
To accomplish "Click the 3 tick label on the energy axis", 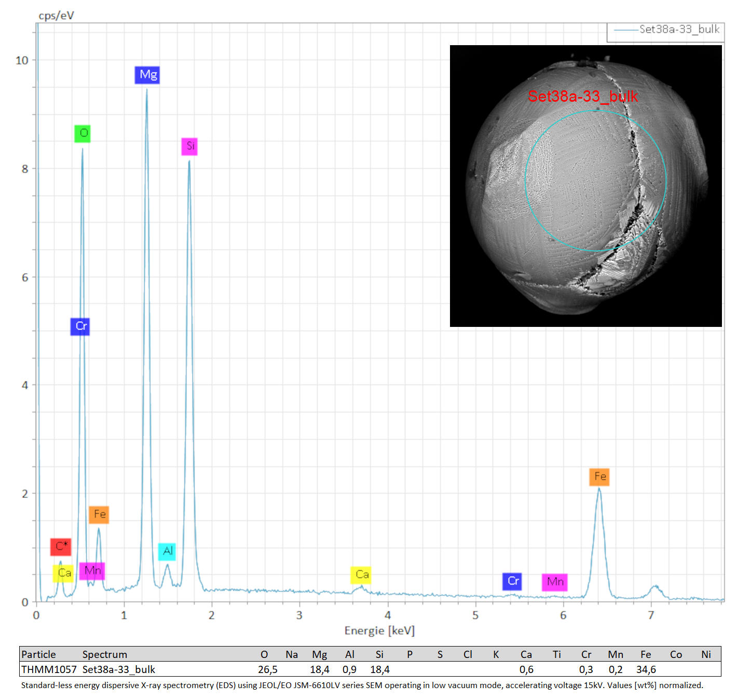I will tap(299, 615).
